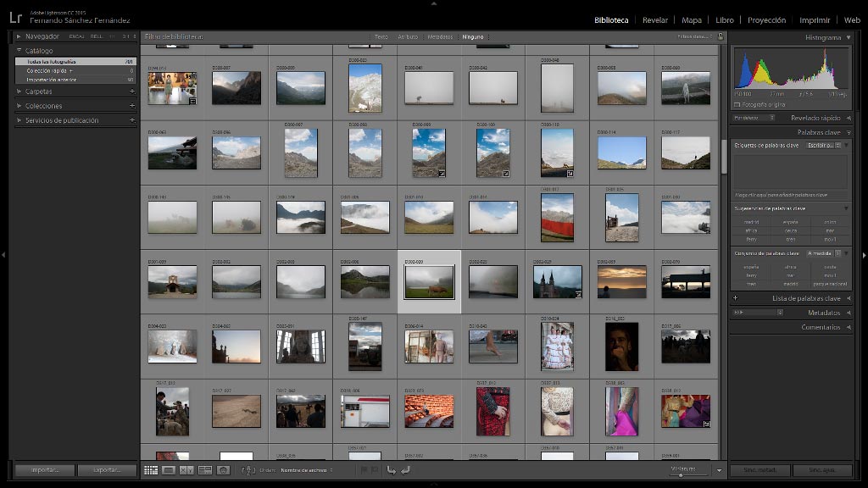Open Compare view (X|Y) icon
Screen dimensions: 868x488
pyautogui.click(x=186, y=470)
